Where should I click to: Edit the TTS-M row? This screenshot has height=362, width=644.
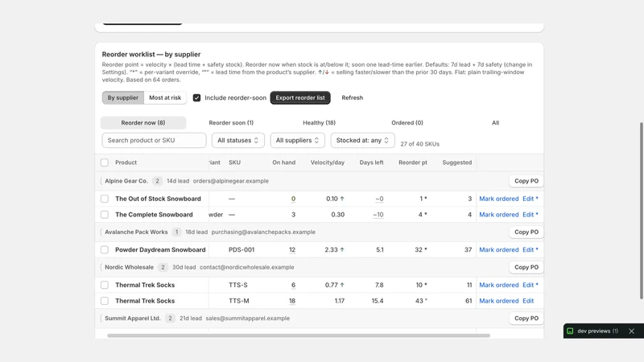528,301
